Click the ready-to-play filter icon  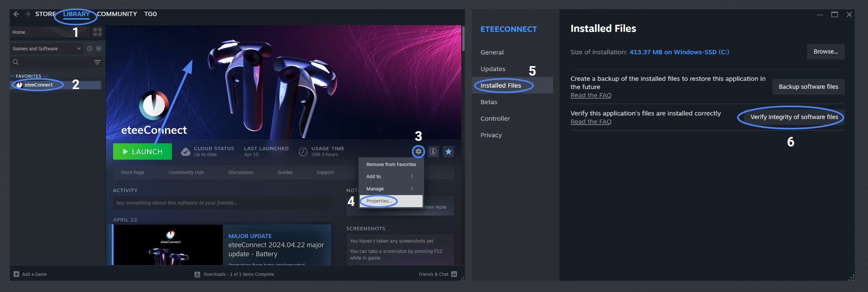pyautogui.click(x=99, y=49)
